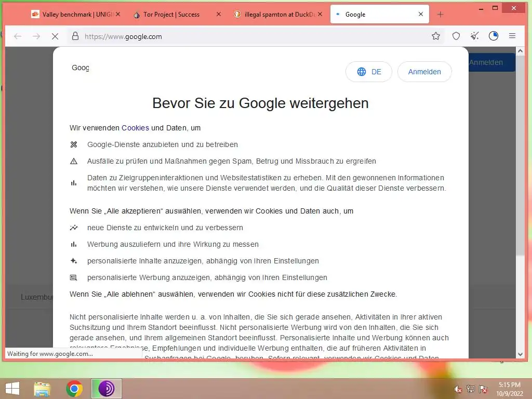Click the forward navigation arrow

(36, 36)
